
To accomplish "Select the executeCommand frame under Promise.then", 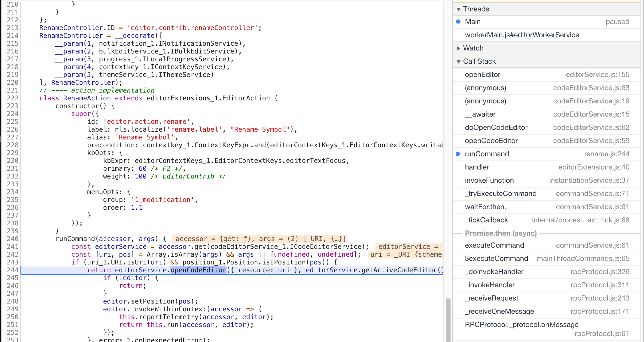I will tap(511, 245).
